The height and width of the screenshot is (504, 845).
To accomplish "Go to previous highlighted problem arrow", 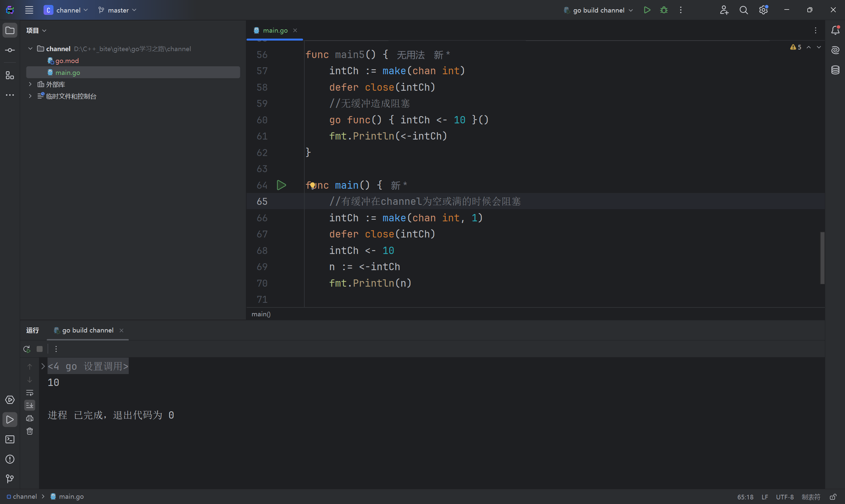I will (809, 47).
